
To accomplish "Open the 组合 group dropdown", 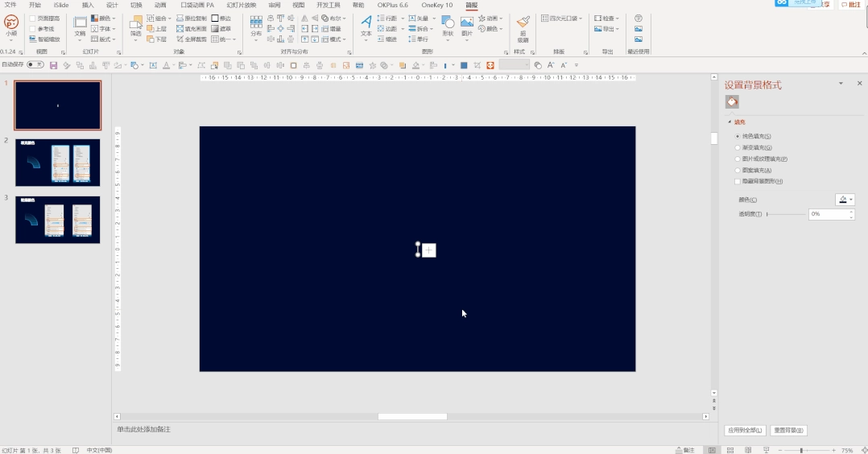I will click(159, 19).
